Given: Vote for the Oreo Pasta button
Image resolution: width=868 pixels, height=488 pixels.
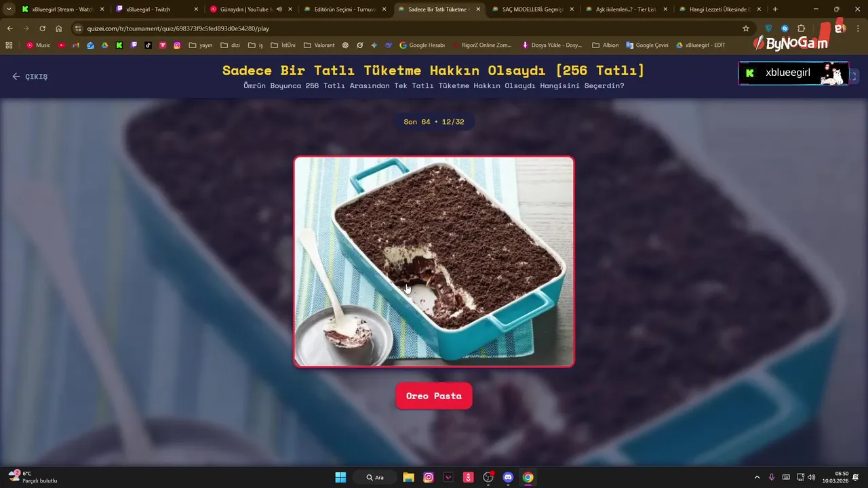Looking at the screenshot, I should pos(434,396).
